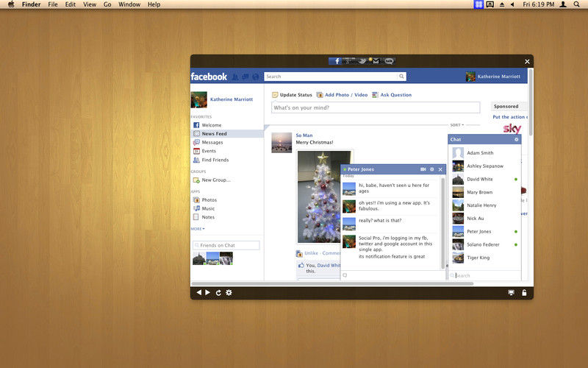Click the monitor icon in bottom bar
Image resolution: width=588 pixels, height=368 pixels.
pyautogui.click(x=511, y=292)
